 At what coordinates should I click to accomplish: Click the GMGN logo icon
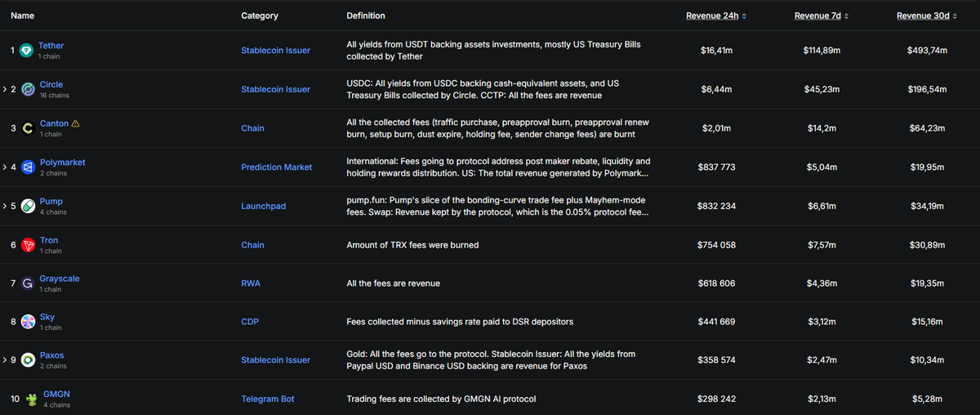pyautogui.click(x=31, y=399)
